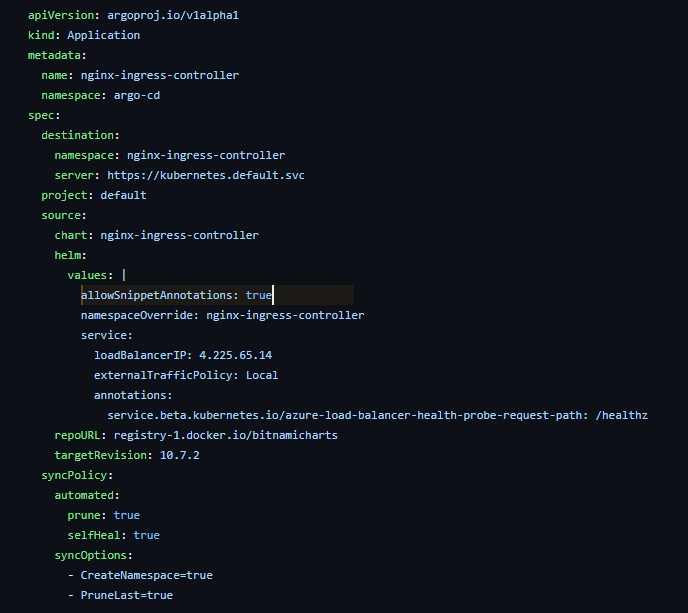Click the 'source:' key

pos(64,215)
